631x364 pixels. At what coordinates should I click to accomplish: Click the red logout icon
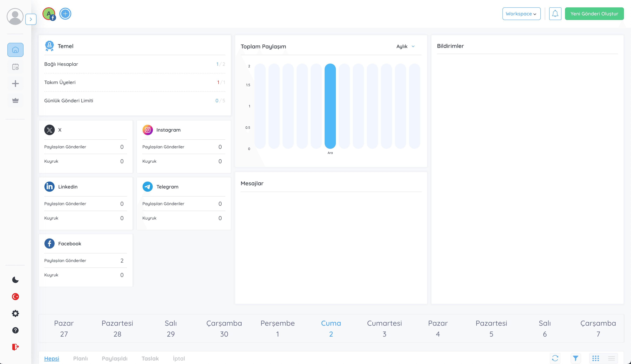pos(15,347)
